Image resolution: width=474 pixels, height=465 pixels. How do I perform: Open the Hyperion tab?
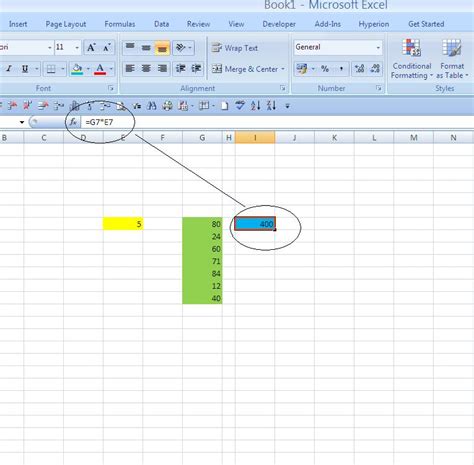click(x=374, y=24)
